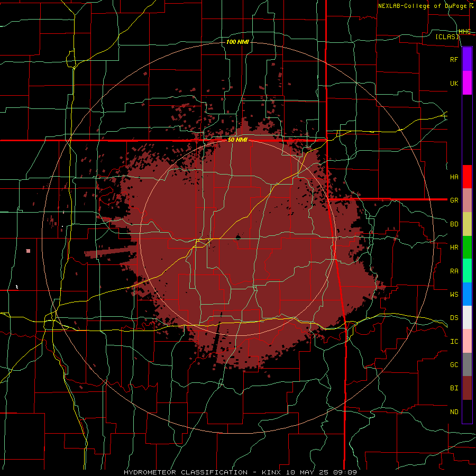Image resolution: width=476 pixels, height=476 pixels.
Task: Click the ND black legend swatch
Action: pyautogui.click(x=467, y=411)
